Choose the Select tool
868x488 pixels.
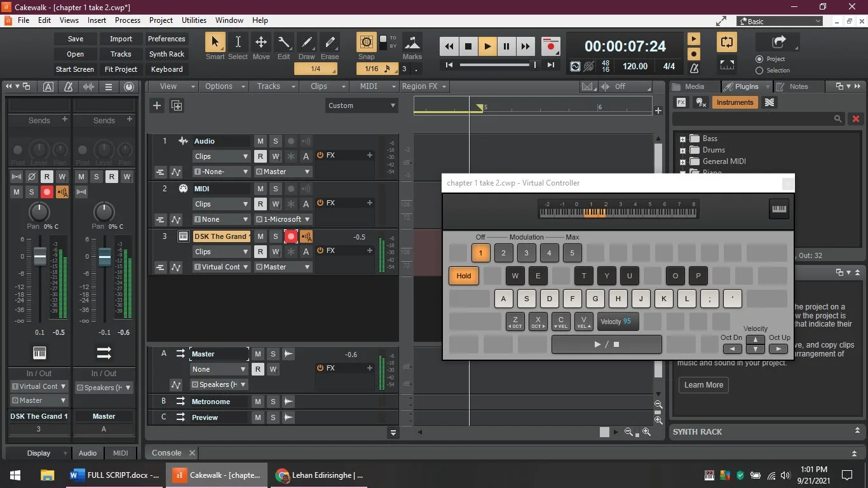pyautogui.click(x=238, y=43)
